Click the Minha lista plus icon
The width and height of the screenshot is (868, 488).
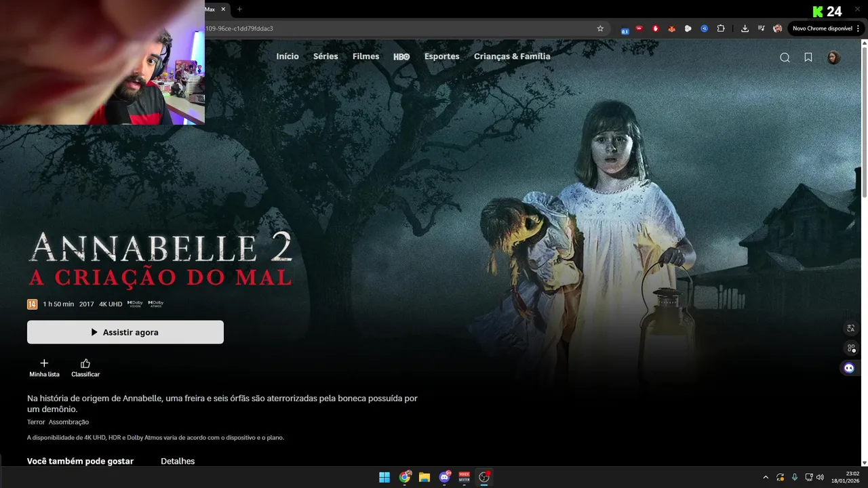pyautogui.click(x=44, y=363)
